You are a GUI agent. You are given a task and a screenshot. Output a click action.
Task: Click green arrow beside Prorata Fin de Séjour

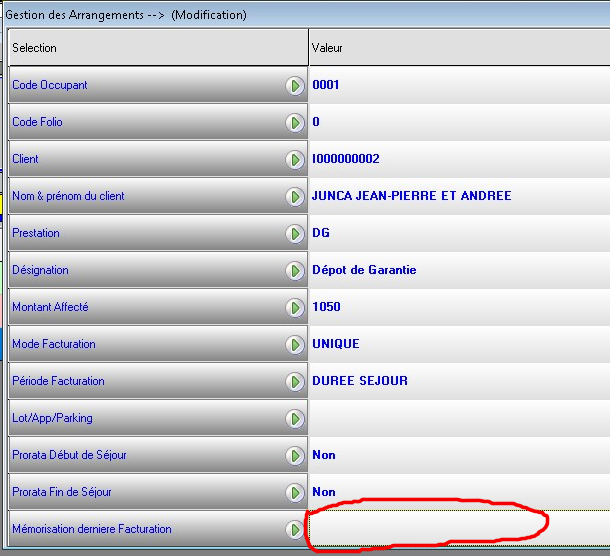[295, 492]
